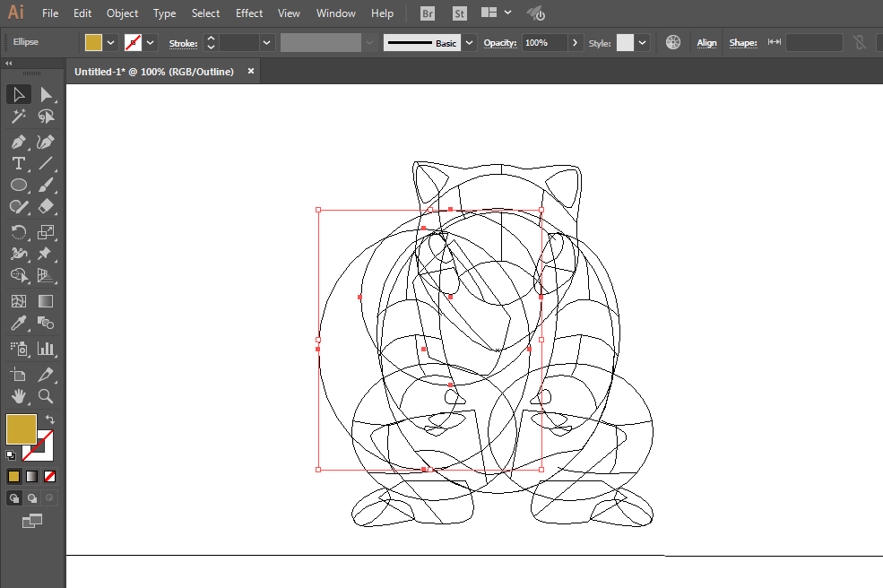Image resolution: width=883 pixels, height=588 pixels.
Task: Expand Opacity slider arrow
Action: pyautogui.click(x=575, y=43)
